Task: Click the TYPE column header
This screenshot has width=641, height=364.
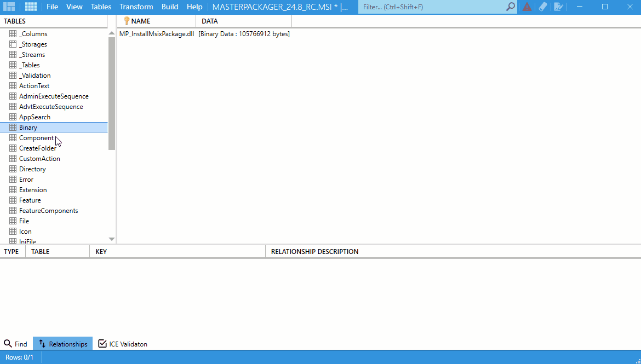Action: tap(13, 252)
